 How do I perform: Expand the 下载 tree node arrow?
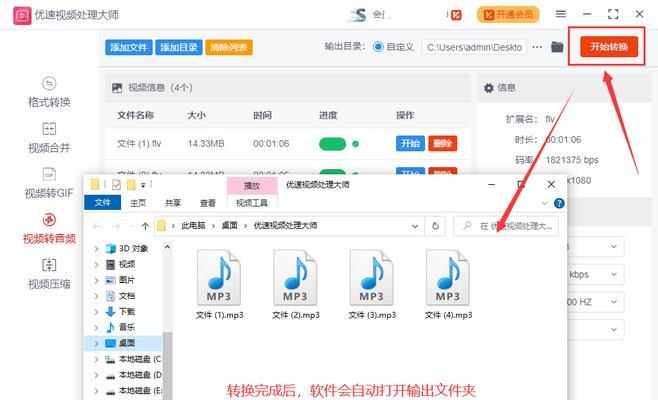coord(97,312)
